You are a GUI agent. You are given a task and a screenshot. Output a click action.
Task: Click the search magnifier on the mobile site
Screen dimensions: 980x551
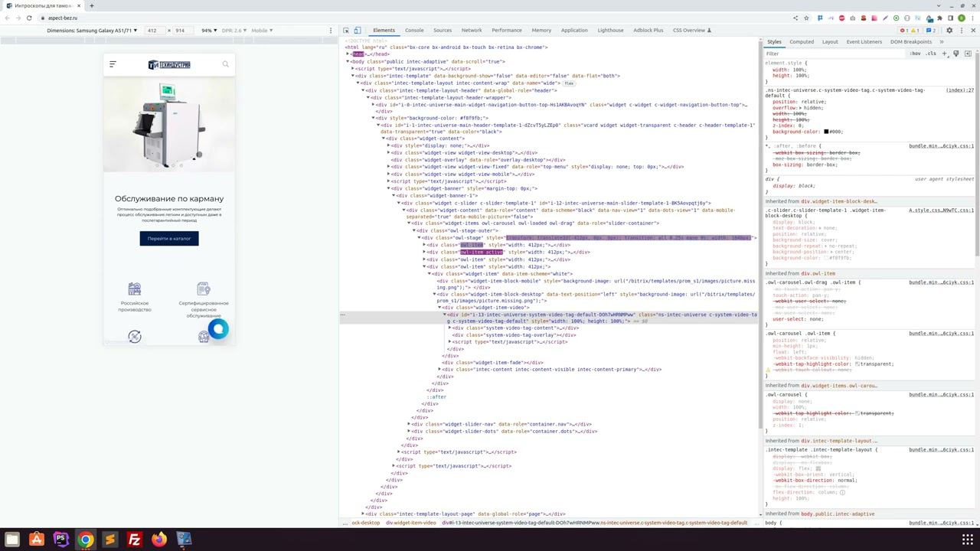coord(225,64)
